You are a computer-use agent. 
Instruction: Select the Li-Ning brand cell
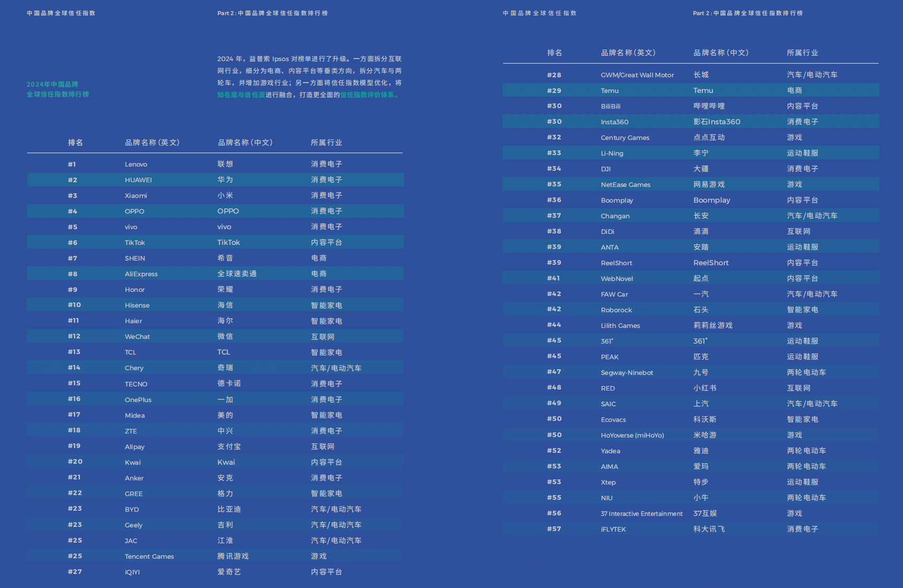[x=612, y=154]
